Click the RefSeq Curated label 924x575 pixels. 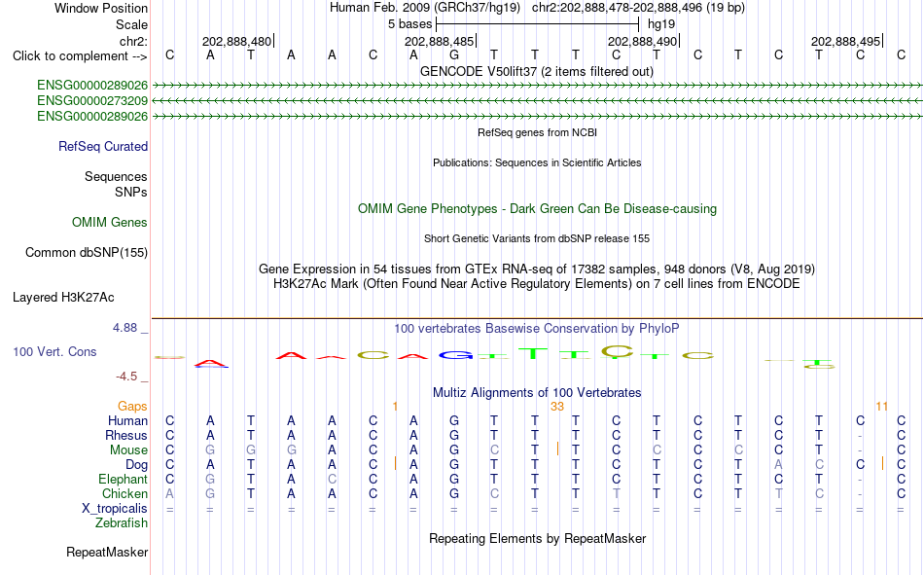[x=102, y=146]
